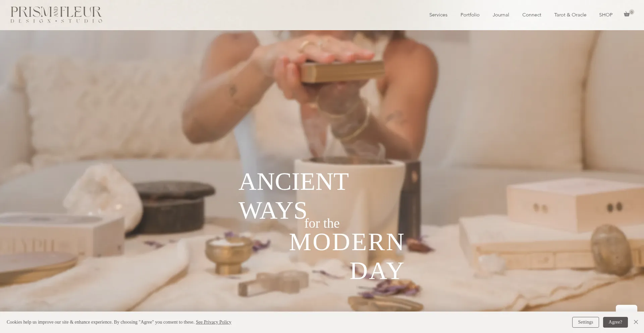Select Connect in the navigation bar
Screen dimensions: 644x333
[531, 15]
